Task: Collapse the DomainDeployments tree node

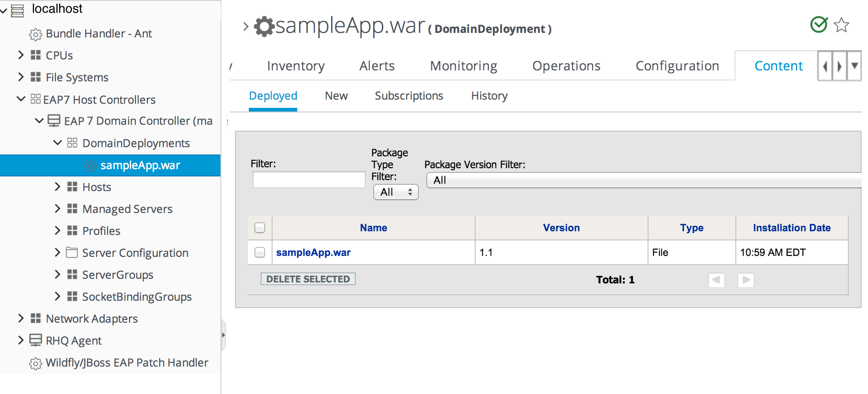Action: click(57, 143)
